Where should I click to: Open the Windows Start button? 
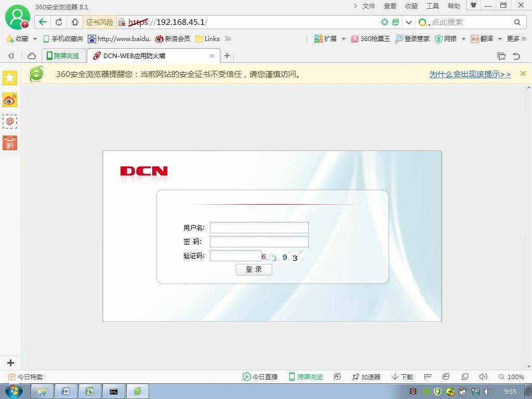(14, 391)
